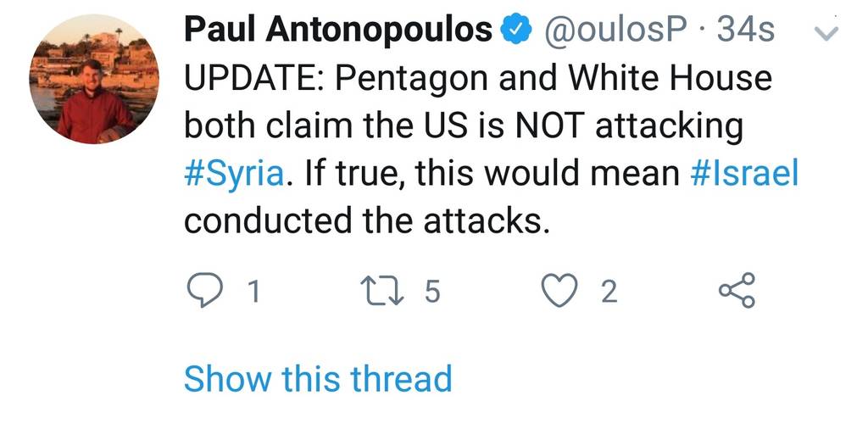Open the tweet options chevron
The image size is (868, 429).
click(826, 34)
